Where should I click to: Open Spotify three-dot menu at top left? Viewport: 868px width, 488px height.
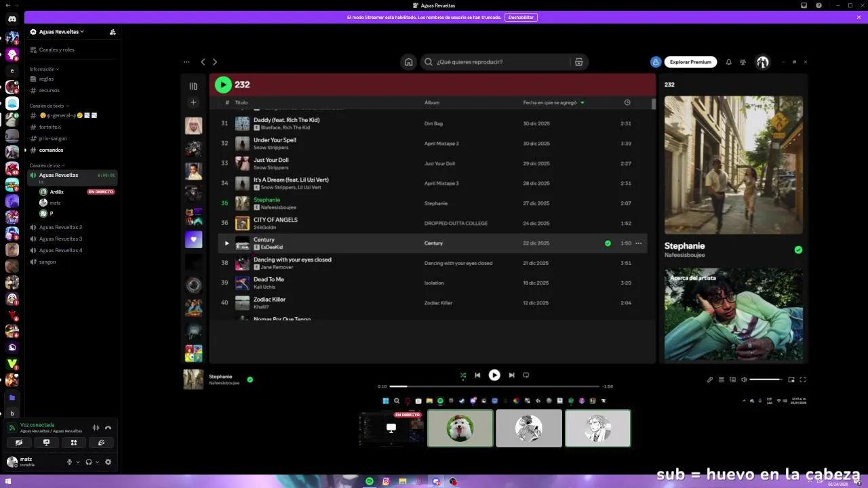(186, 62)
